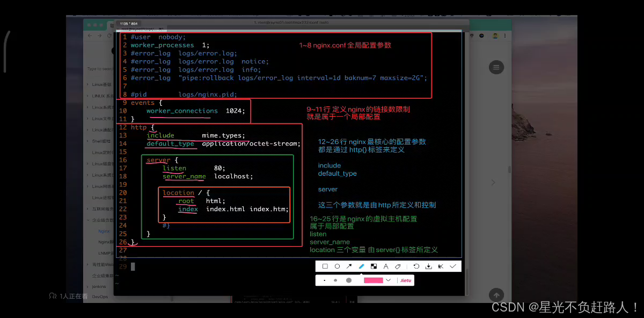Select the ellipse annotation tool
The width and height of the screenshot is (644, 318).
pos(337,266)
